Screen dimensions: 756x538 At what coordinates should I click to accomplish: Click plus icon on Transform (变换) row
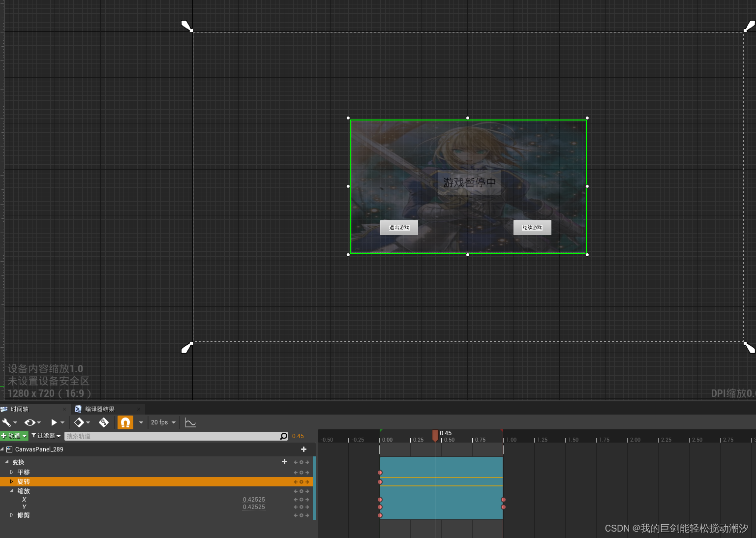pos(284,462)
